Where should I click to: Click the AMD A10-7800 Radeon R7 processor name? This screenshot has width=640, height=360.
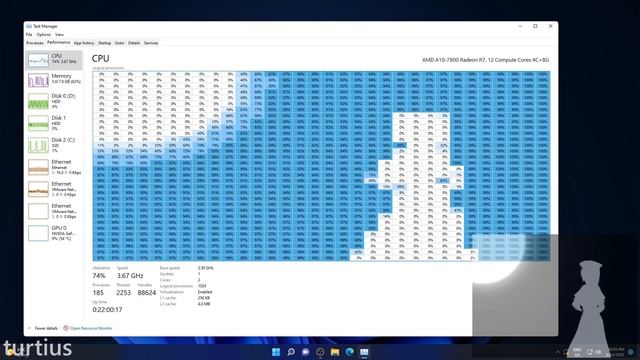tap(485, 60)
